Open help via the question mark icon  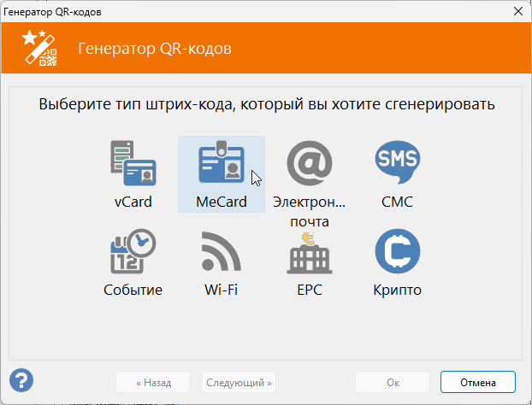coord(21,379)
